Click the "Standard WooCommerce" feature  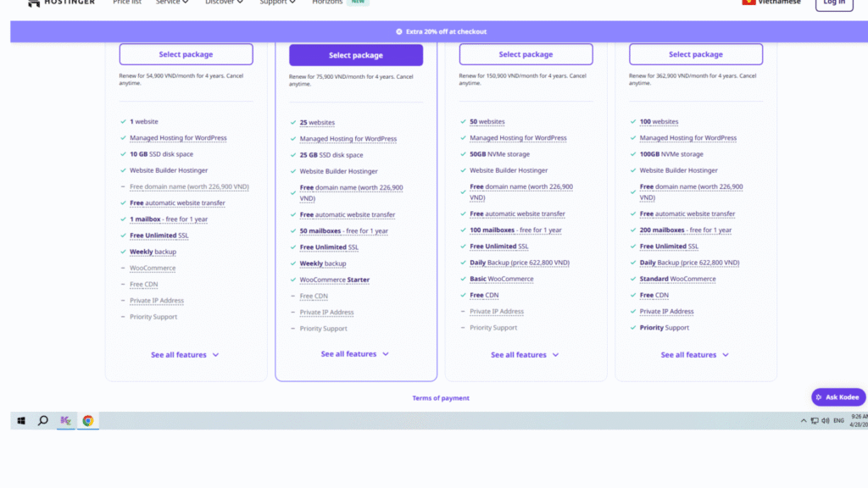coord(677,279)
